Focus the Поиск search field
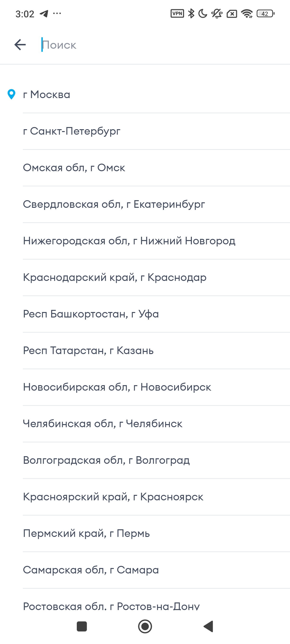Image resolution: width=290 pixels, height=644 pixels. tap(160, 45)
